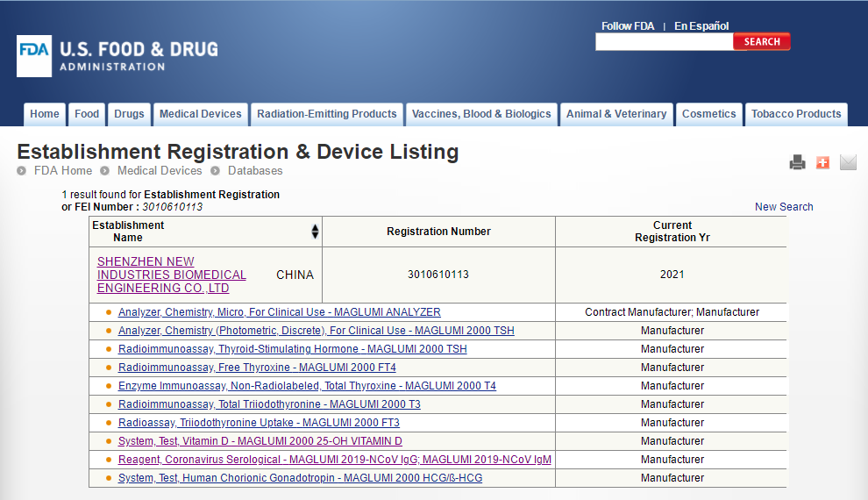
Task: Open MAGLUMI 2000 25-OH VITAMIN D link
Action: point(260,441)
